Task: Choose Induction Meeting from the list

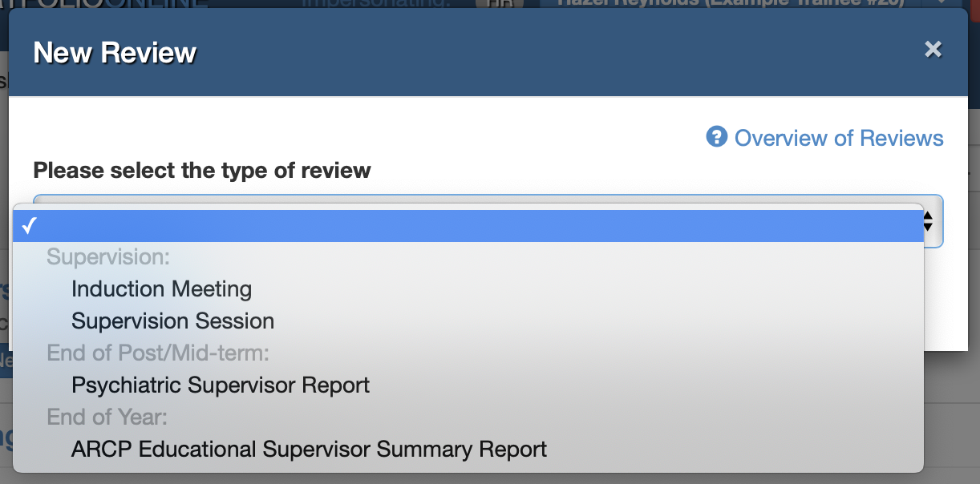Action: [x=161, y=288]
